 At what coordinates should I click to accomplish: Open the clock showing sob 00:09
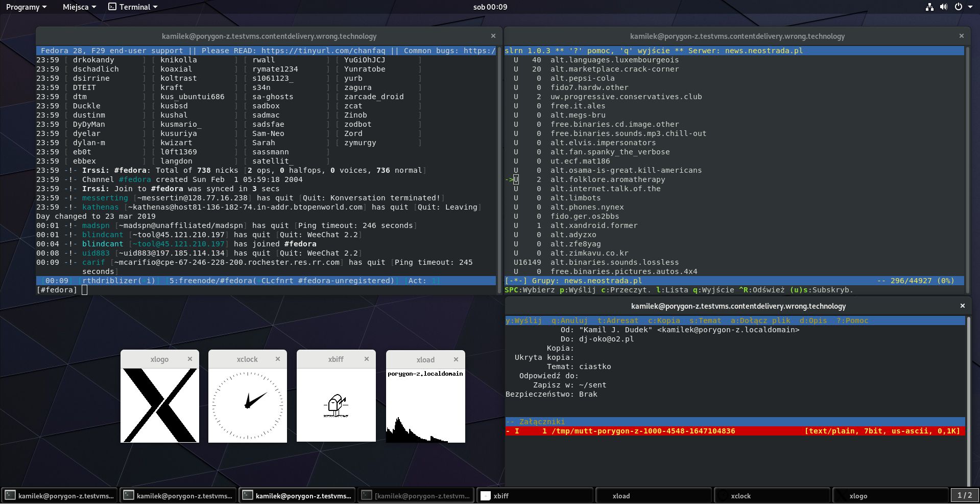[x=490, y=7]
